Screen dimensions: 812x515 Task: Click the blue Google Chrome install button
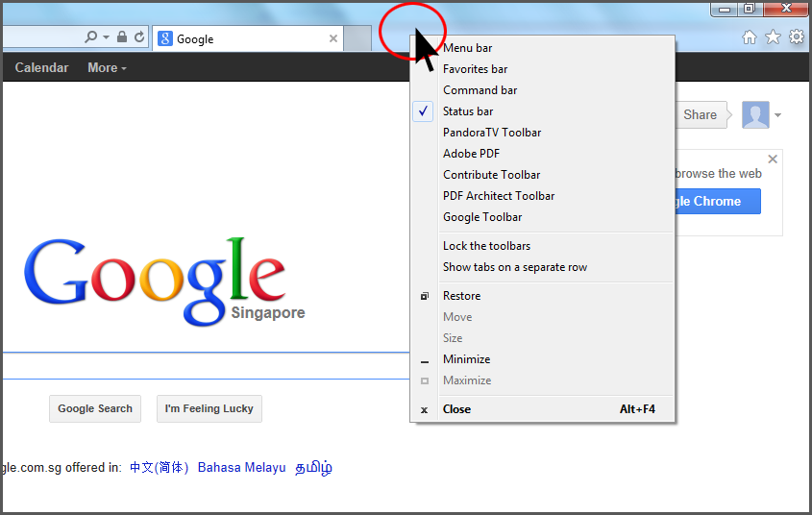coord(718,202)
